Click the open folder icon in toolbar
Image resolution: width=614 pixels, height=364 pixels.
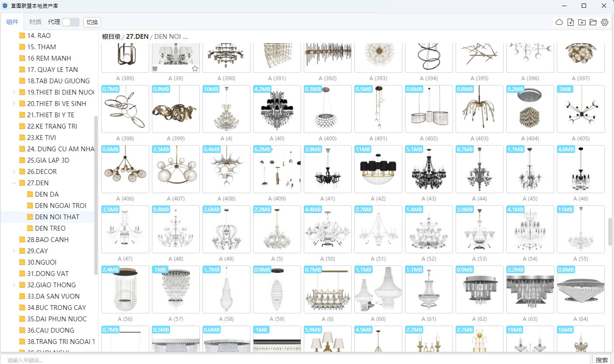click(x=593, y=22)
